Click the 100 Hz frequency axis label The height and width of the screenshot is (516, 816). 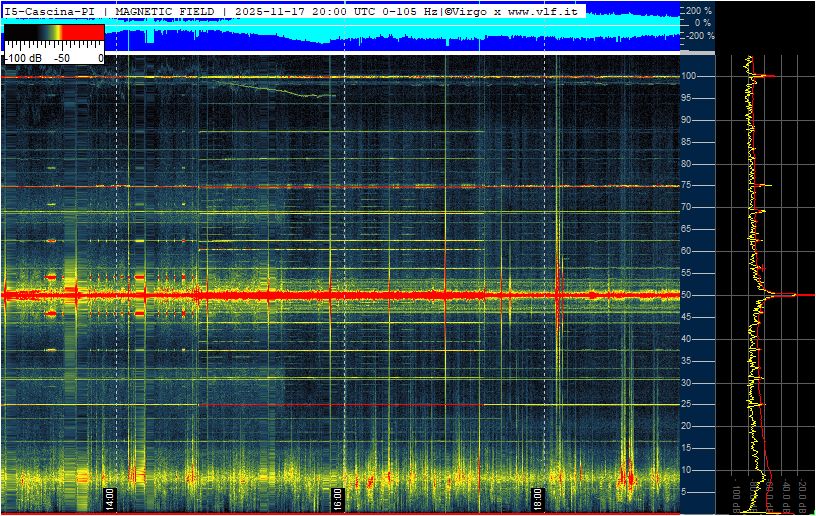point(688,76)
